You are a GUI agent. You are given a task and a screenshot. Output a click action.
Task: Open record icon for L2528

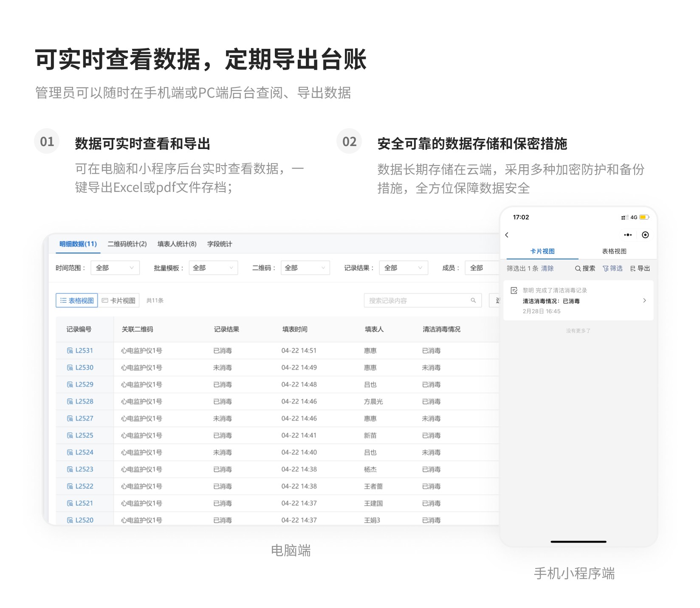coord(70,402)
